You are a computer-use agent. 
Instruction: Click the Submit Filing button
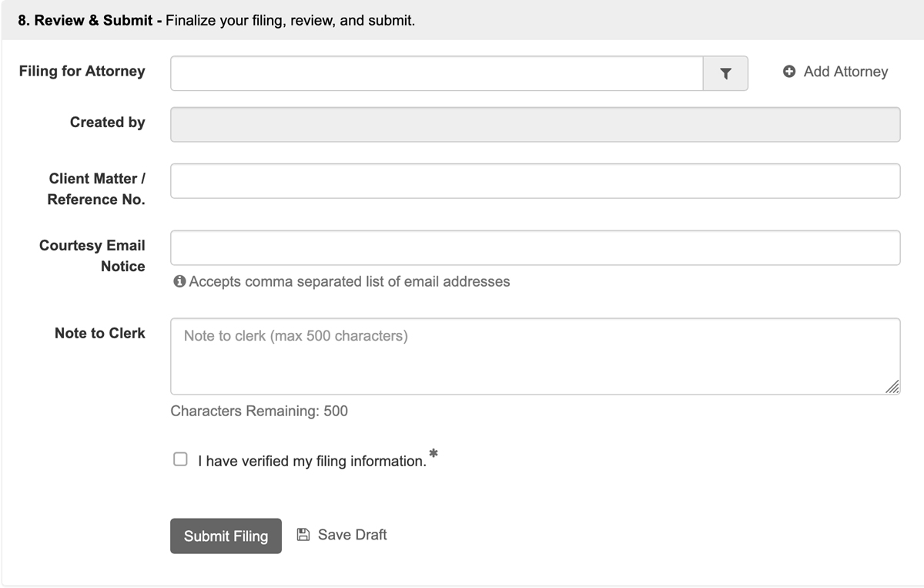tap(225, 536)
